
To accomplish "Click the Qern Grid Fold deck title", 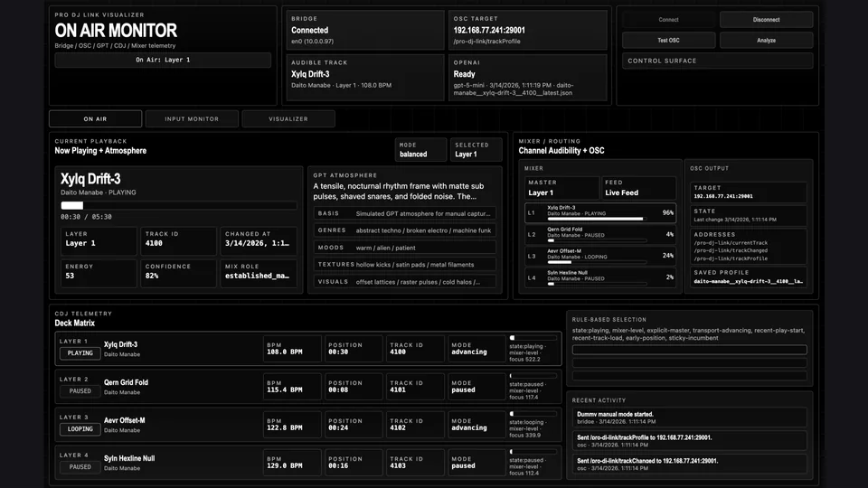I will (126, 382).
